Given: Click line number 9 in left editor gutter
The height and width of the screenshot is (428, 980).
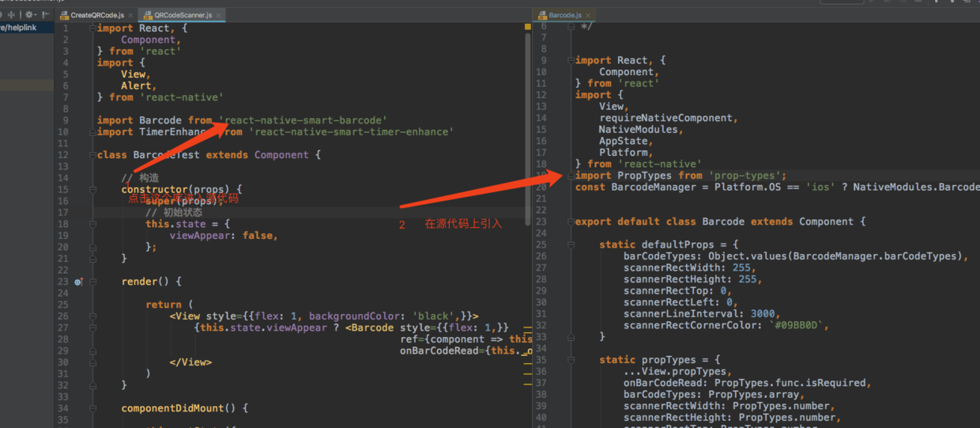Looking at the screenshot, I should [x=66, y=120].
